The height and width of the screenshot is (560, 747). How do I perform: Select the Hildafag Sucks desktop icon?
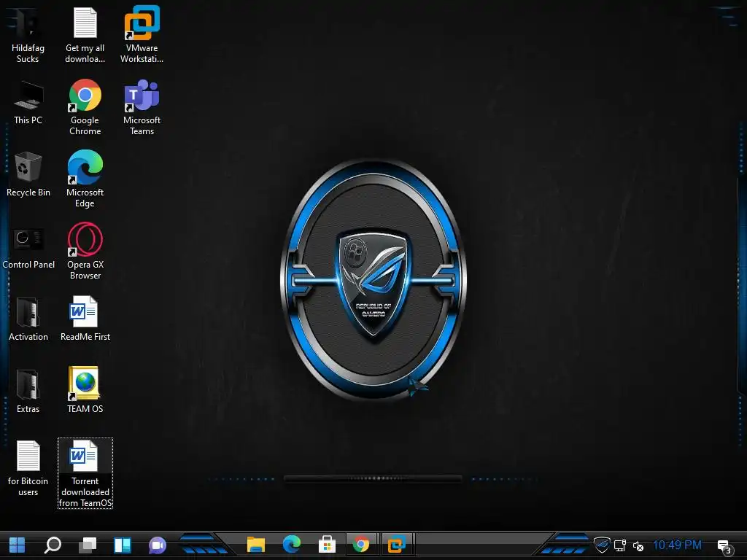(28, 35)
